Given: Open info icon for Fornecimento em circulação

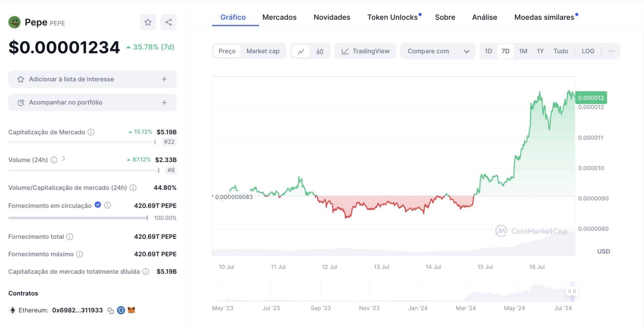Looking at the screenshot, I should [x=108, y=205].
